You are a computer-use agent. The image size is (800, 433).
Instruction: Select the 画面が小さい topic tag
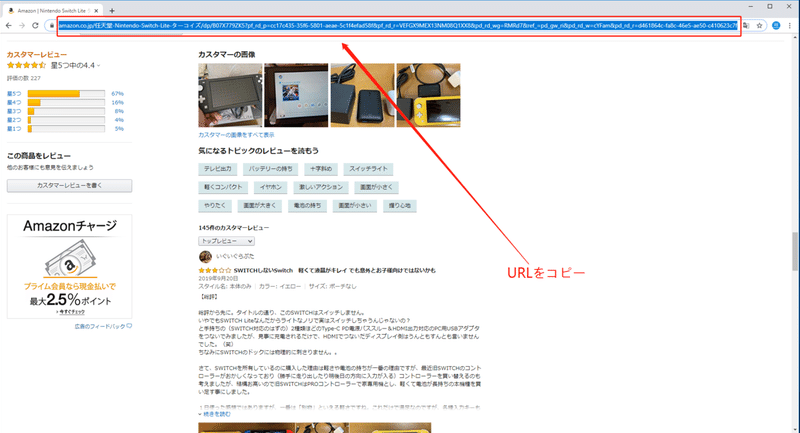pos(355,206)
